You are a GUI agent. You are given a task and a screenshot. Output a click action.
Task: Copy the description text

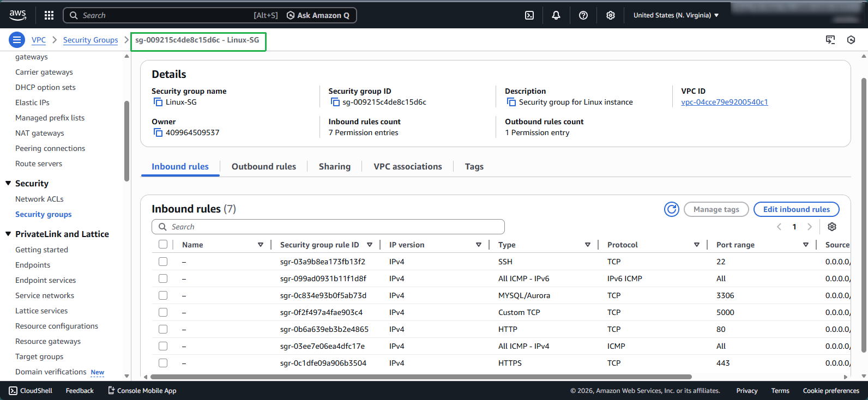coord(511,102)
